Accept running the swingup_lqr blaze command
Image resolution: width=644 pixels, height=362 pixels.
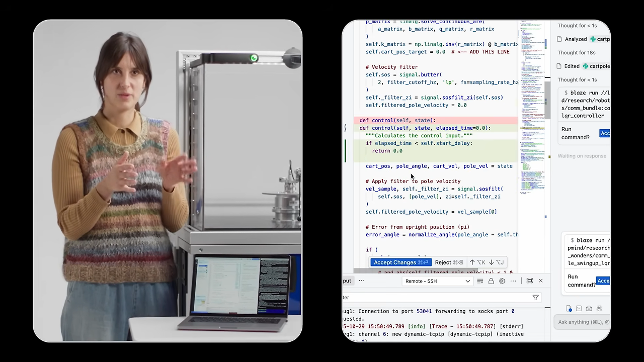click(x=603, y=281)
